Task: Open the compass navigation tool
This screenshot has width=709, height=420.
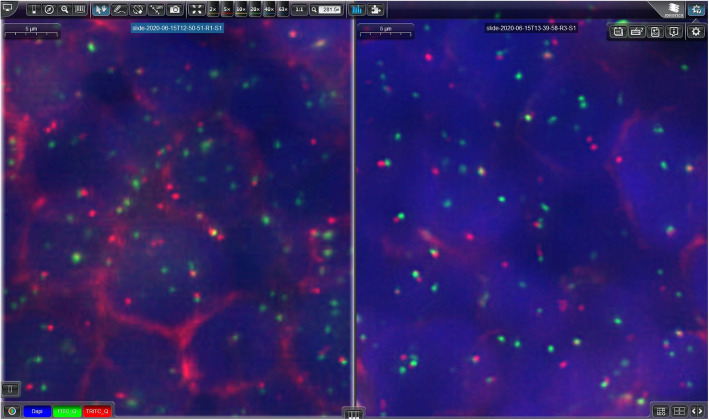Action: point(49,9)
